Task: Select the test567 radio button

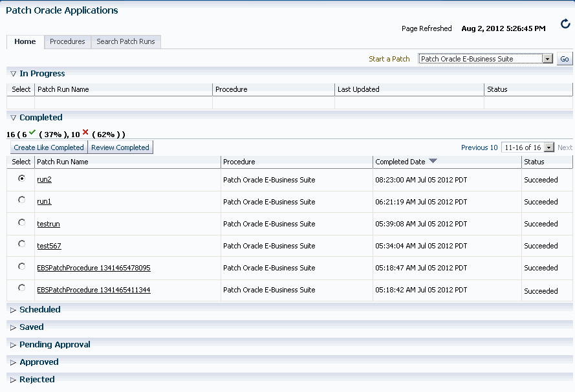Action: point(21,244)
